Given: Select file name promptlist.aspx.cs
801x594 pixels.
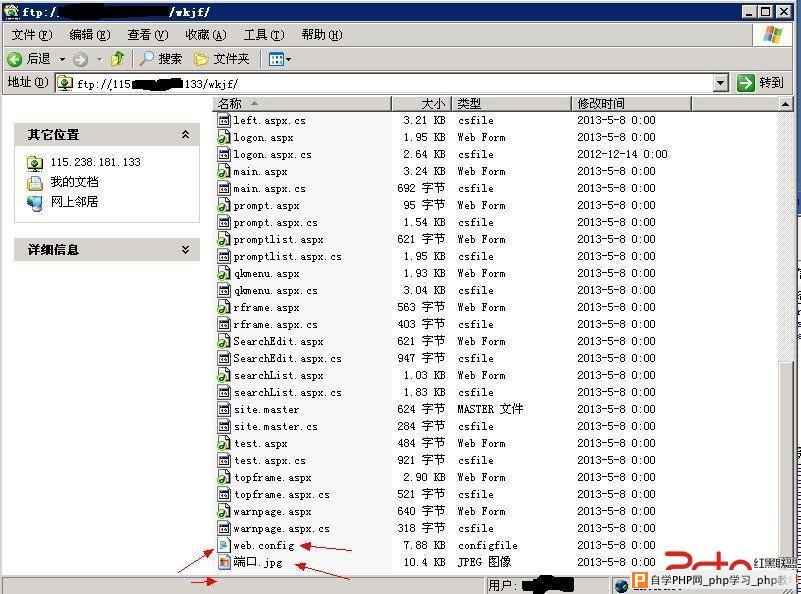Looking at the screenshot, I should (x=287, y=256).
